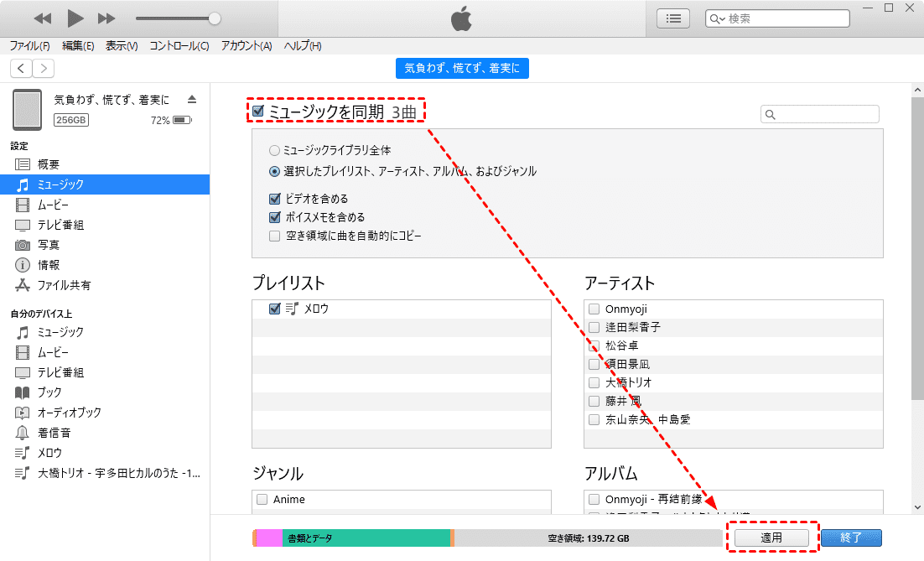924x561 pixels.
Task: Open the コントロール(C) menu
Action: tap(179, 46)
